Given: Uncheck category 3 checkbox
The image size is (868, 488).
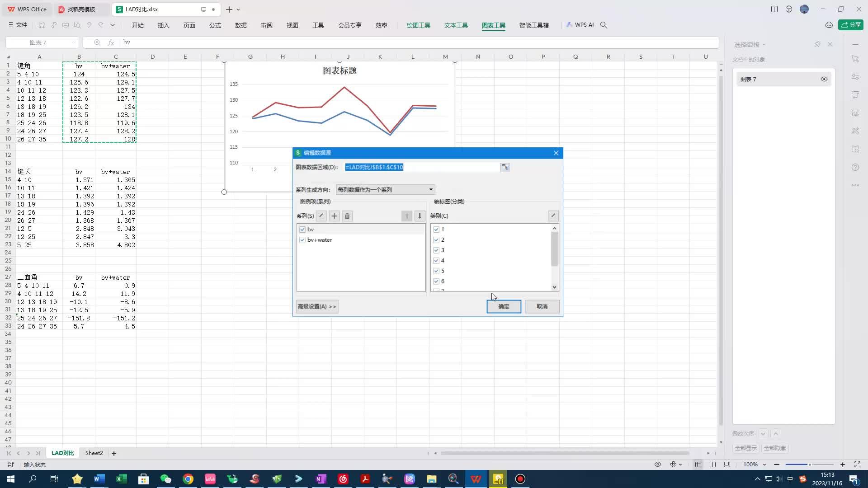Looking at the screenshot, I should (x=436, y=250).
